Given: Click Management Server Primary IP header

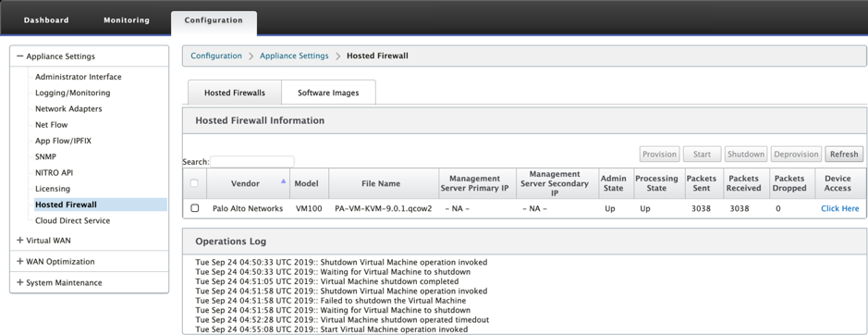Looking at the screenshot, I should pyautogui.click(x=477, y=183).
